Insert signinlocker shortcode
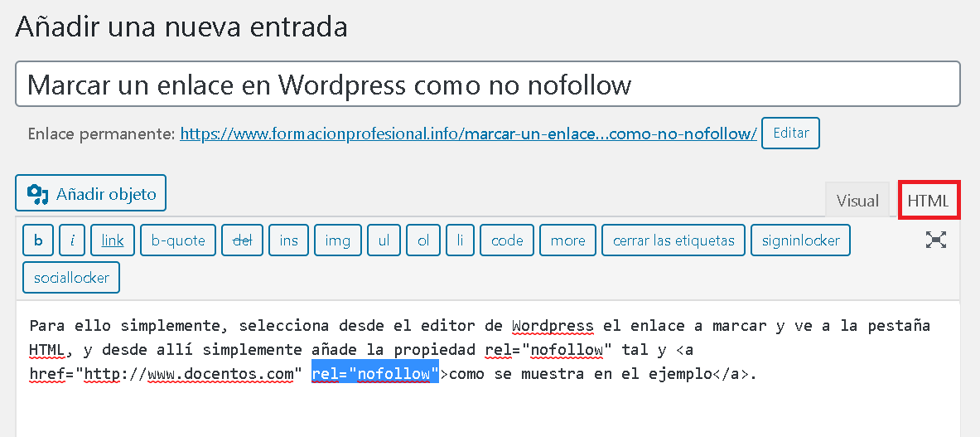 (800, 240)
